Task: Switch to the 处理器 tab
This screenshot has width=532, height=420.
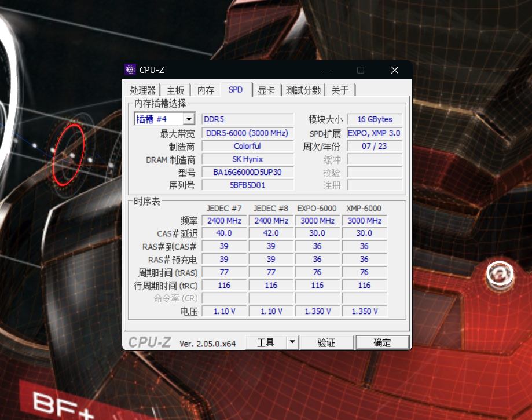Action: click(x=143, y=90)
